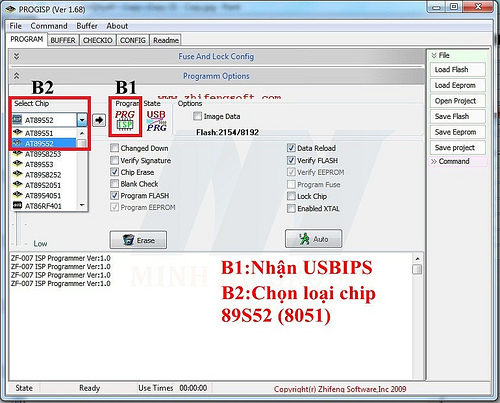Collapse the File panel on the right
This screenshot has height=403, width=500.
434,55
